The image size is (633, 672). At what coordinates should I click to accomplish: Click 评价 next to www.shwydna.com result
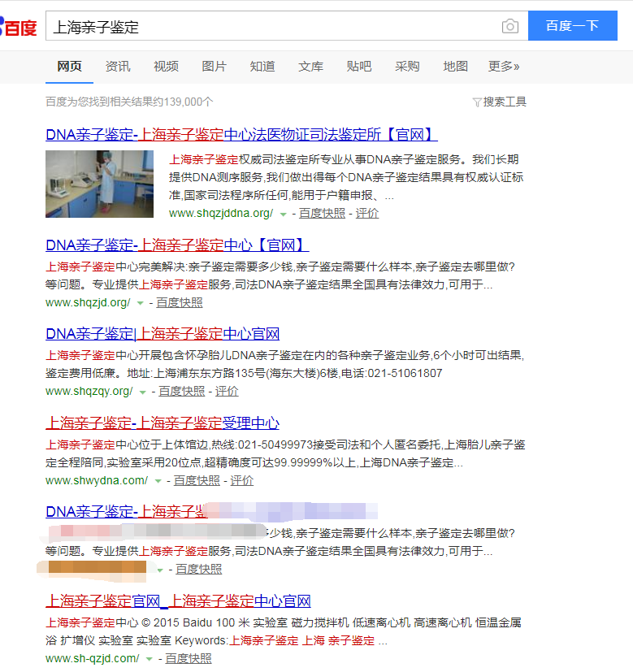pyautogui.click(x=241, y=481)
